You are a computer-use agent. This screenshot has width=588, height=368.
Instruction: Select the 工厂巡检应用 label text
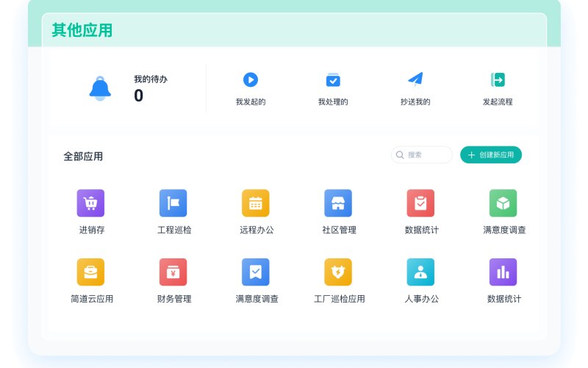click(x=340, y=299)
